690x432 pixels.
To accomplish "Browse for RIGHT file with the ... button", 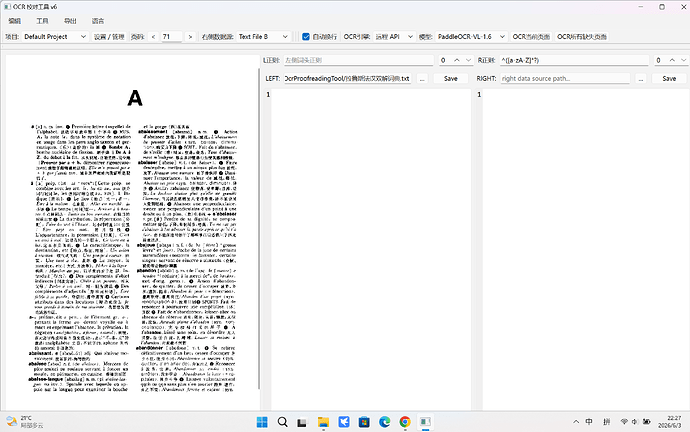I will tap(641, 78).
